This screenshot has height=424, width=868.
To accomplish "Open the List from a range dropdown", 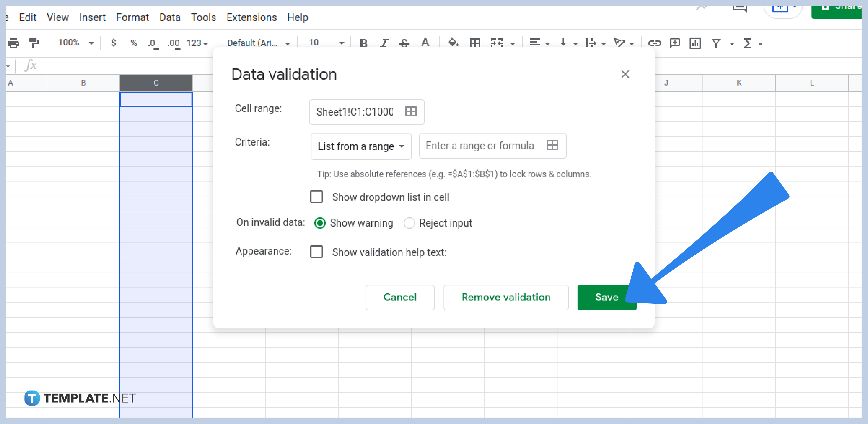I will pos(361,146).
